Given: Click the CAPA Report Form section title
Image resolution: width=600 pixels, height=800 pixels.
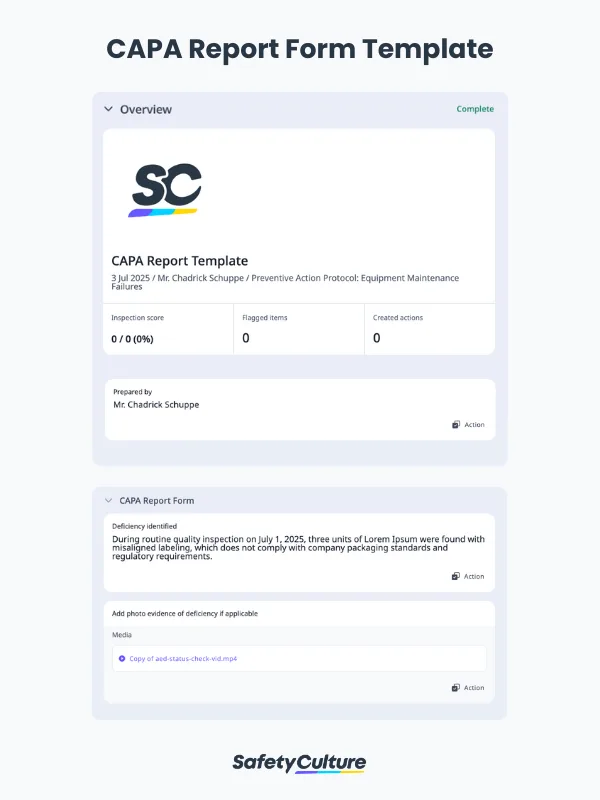Looking at the screenshot, I should click(x=157, y=500).
